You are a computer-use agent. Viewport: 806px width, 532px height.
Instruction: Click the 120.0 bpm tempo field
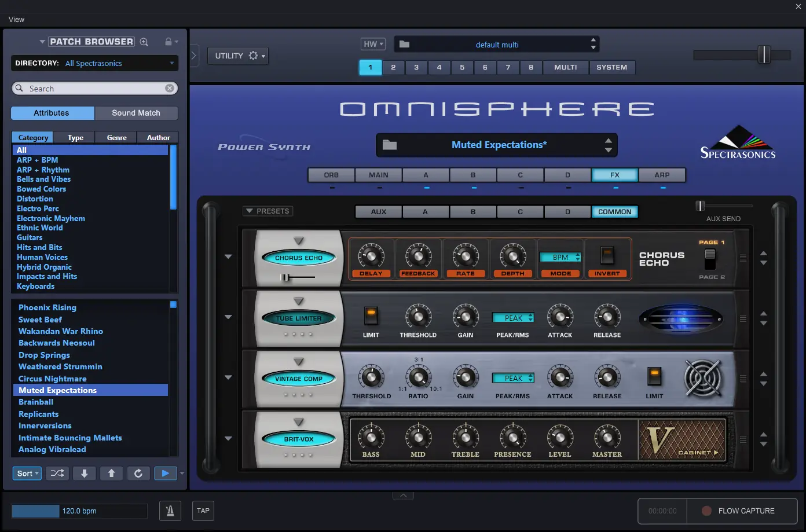80,511
